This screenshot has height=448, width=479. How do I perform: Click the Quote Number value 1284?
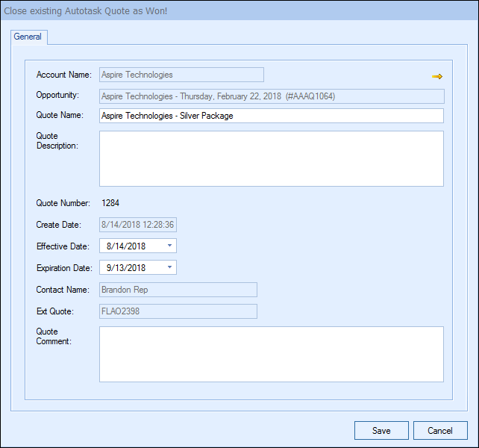coord(110,203)
